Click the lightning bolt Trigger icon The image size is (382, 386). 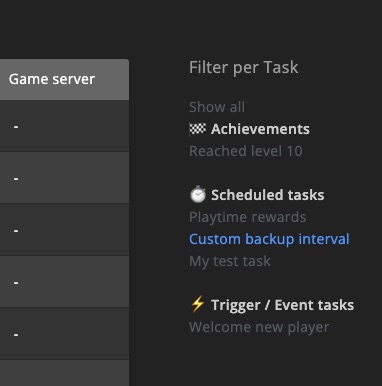197,304
